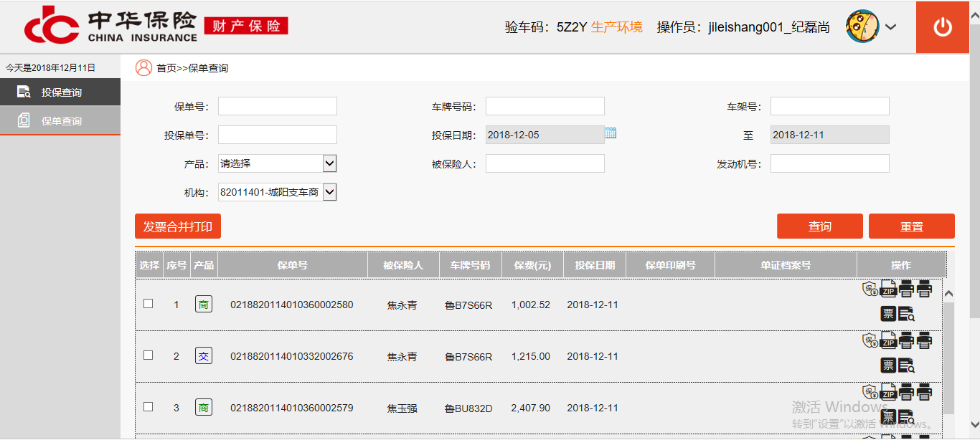Click the shield premium icon in row 2

(870, 341)
